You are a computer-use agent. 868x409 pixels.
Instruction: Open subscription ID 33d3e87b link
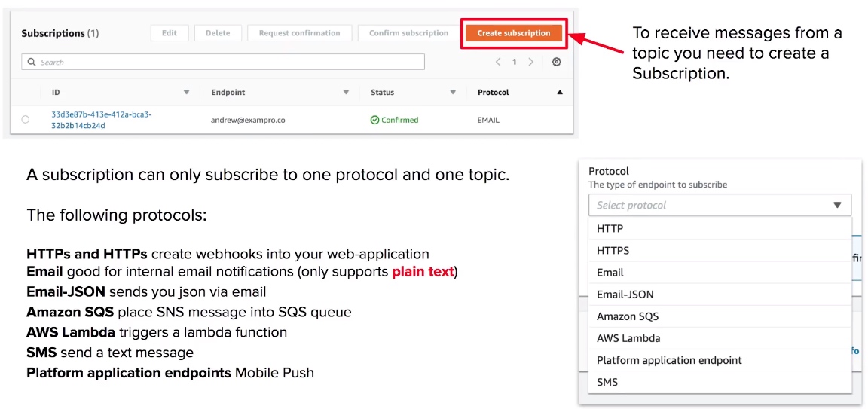click(x=101, y=120)
